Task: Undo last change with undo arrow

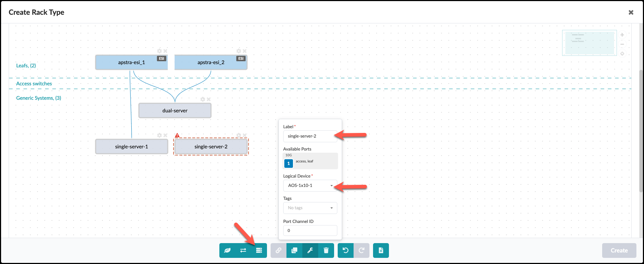Action: tap(346, 251)
